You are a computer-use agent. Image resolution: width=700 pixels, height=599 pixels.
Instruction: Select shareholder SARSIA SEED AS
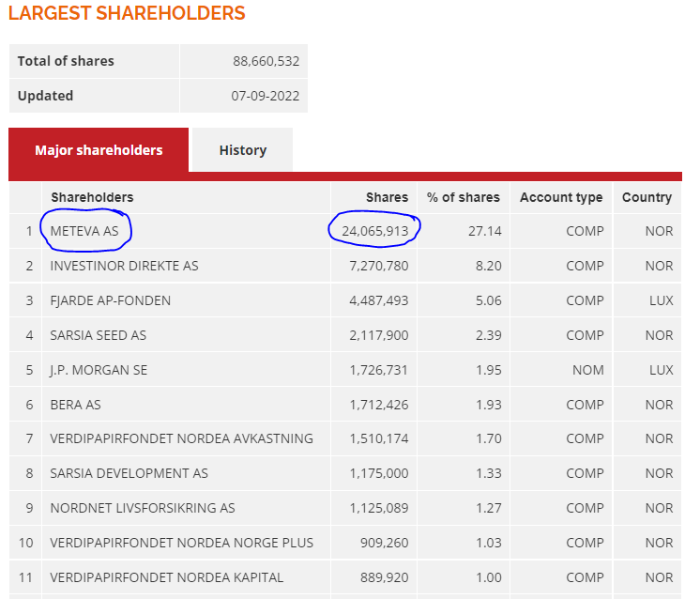point(99,335)
